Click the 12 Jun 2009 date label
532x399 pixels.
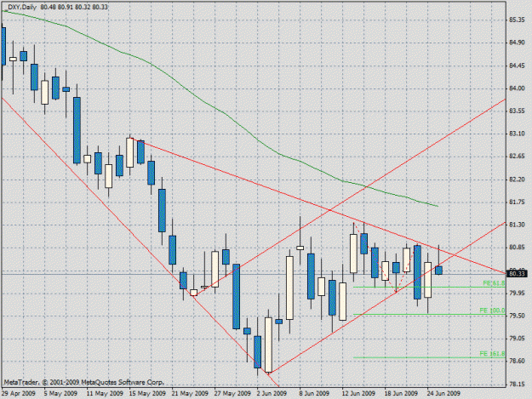(358, 393)
